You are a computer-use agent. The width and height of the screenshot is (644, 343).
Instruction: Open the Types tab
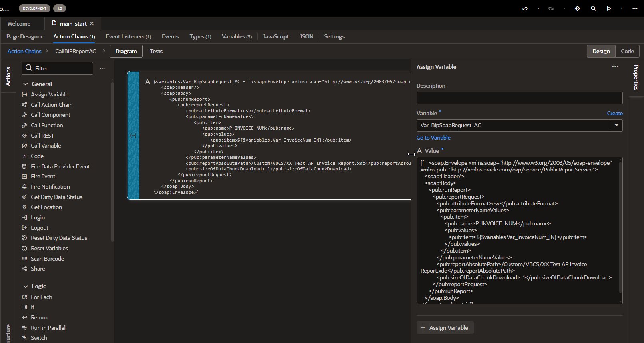tap(200, 36)
